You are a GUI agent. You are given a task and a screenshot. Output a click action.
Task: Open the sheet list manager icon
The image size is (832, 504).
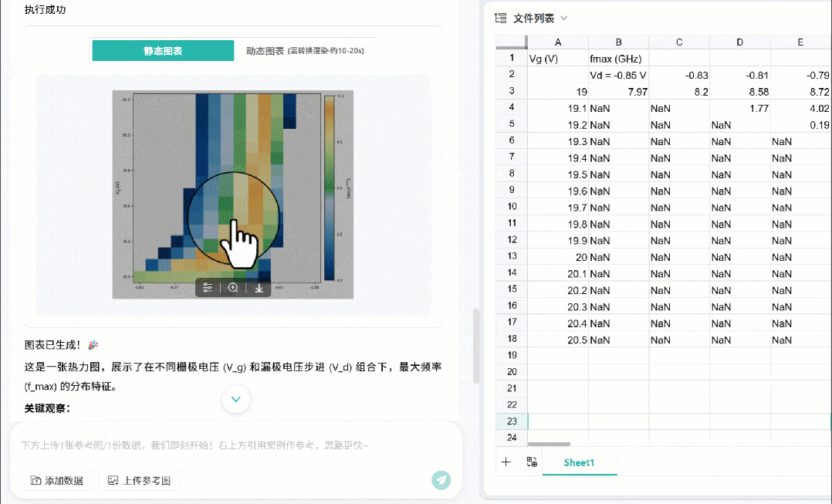(x=532, y=462)
